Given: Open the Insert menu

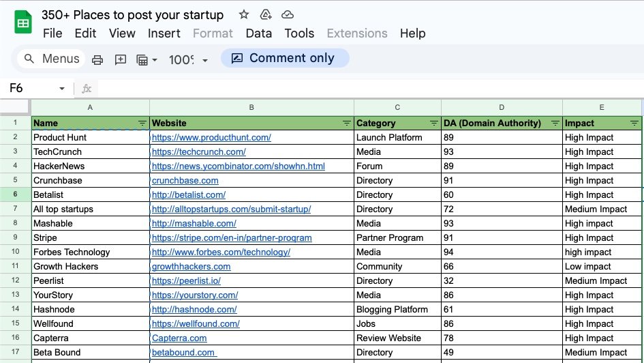Looking at the screenshot, I should (x=164, y=33).
